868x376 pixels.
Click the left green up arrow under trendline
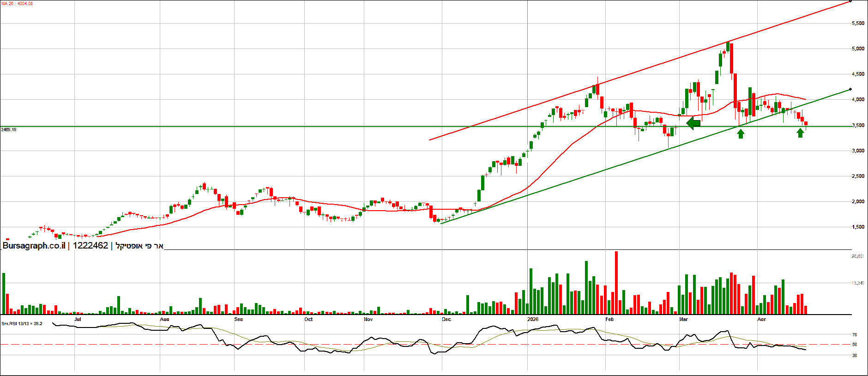[x=741, y=133]
